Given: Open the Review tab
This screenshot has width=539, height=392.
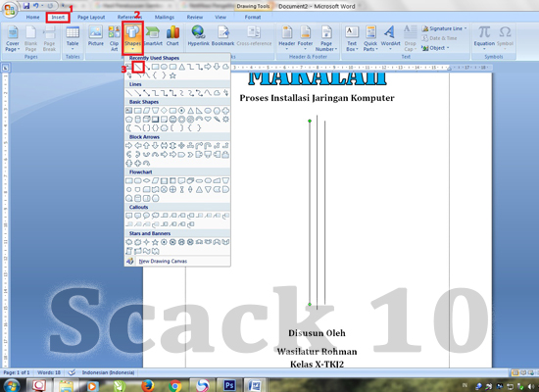Looking at the screenshot, I should coord(195,17).
